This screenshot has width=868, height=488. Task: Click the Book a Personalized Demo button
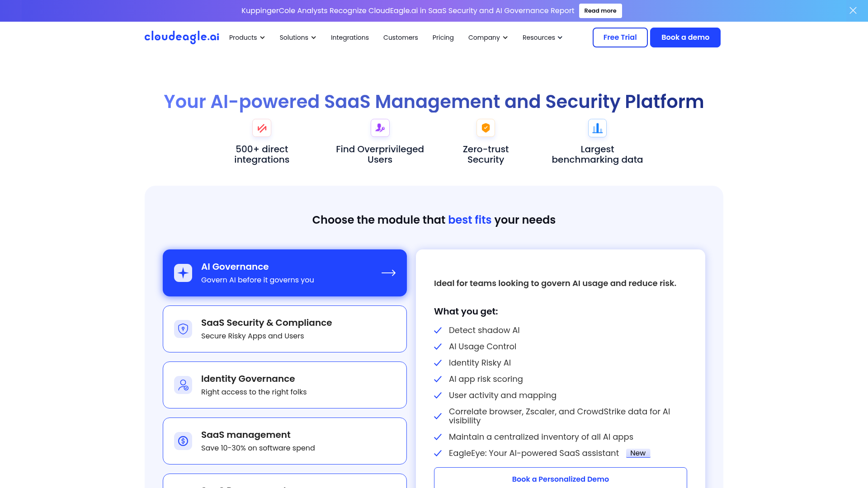(x=561, y=478)
